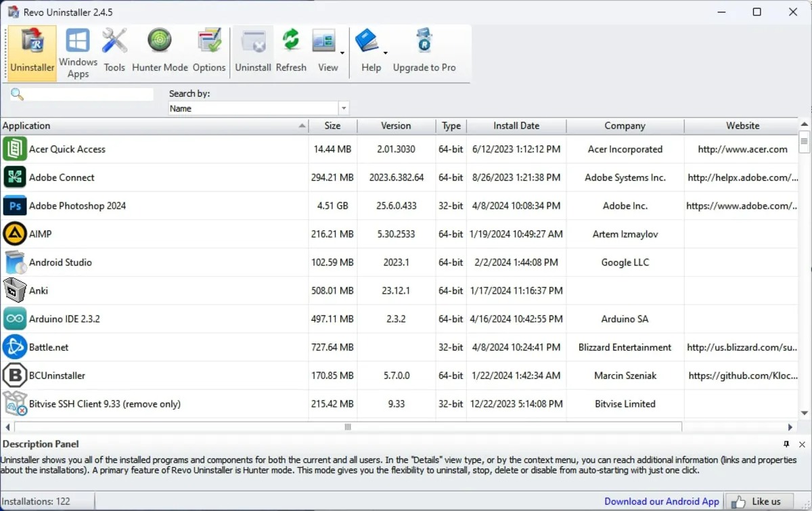Sort by Version column header
812x511 pixels.
[x=396, y=126]
